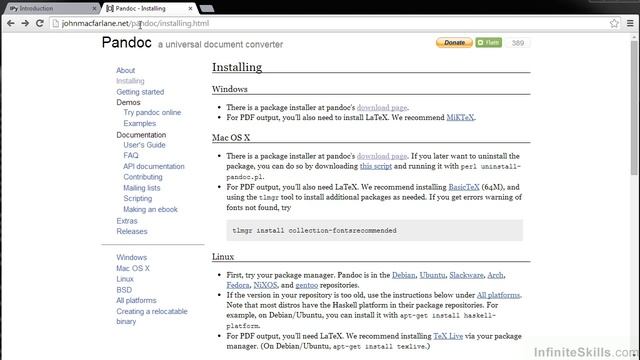Open the About sidebar link

click(125, 70)
